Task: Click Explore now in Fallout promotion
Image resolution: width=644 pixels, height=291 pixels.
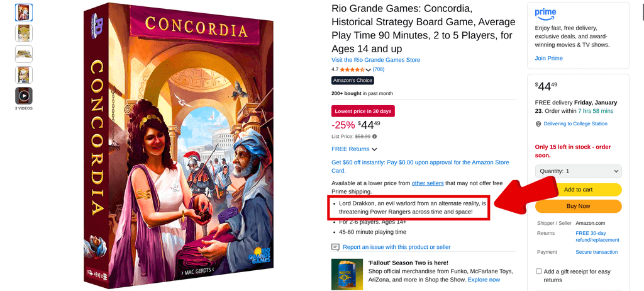Action: 484,280
